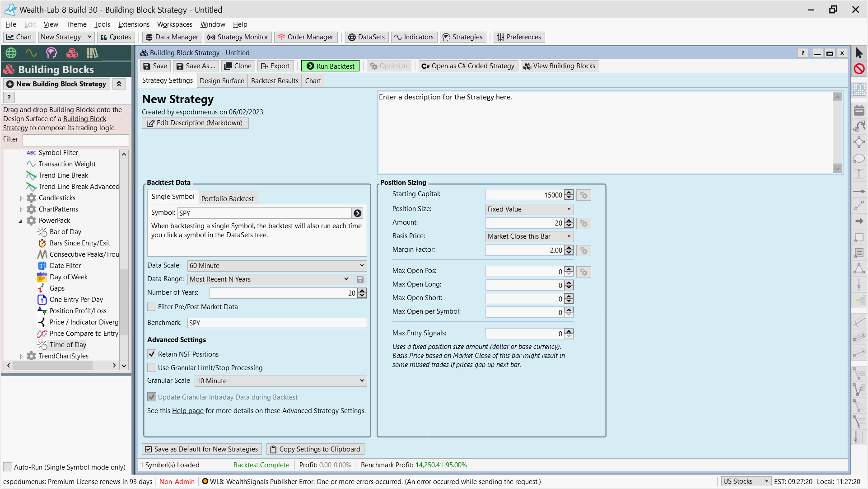Open the File menu
The height and width of the screenshot is (489, 868).
coord(11,24)
